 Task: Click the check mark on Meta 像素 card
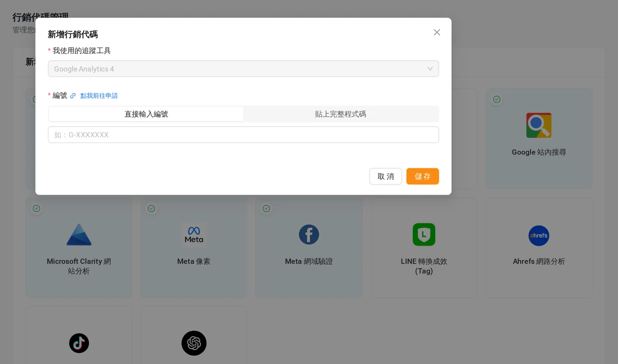tap(151, 208)
